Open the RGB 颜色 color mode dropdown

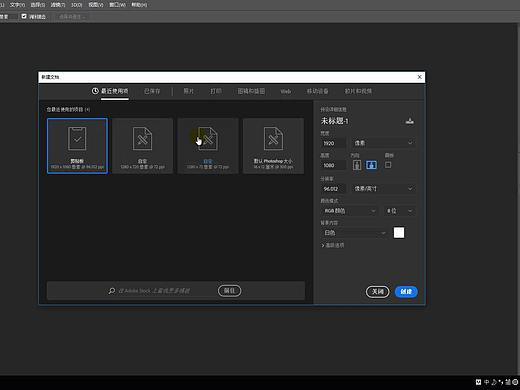click(x=349, y=211)
